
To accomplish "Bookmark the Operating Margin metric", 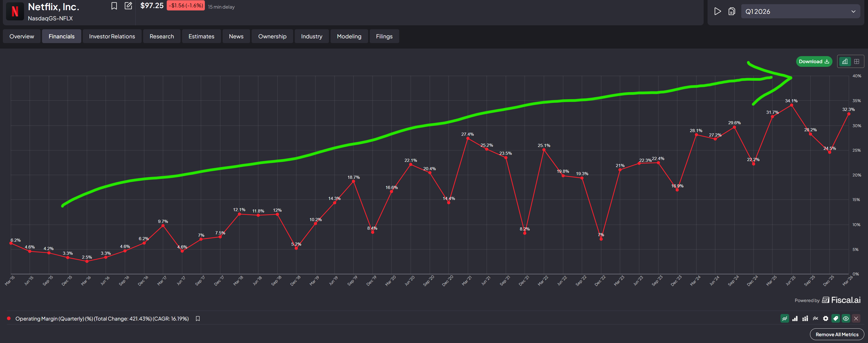I will [x=198, y=318].
